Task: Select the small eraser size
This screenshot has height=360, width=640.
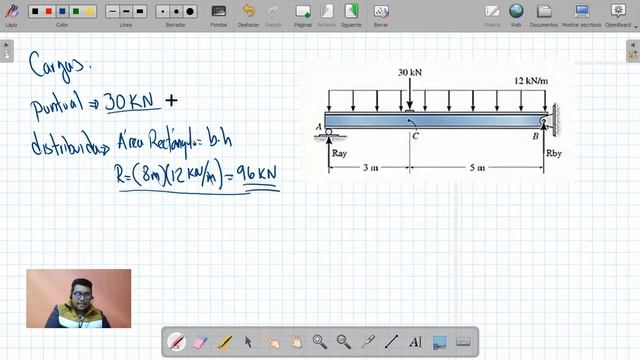Action: pos(163,11)
